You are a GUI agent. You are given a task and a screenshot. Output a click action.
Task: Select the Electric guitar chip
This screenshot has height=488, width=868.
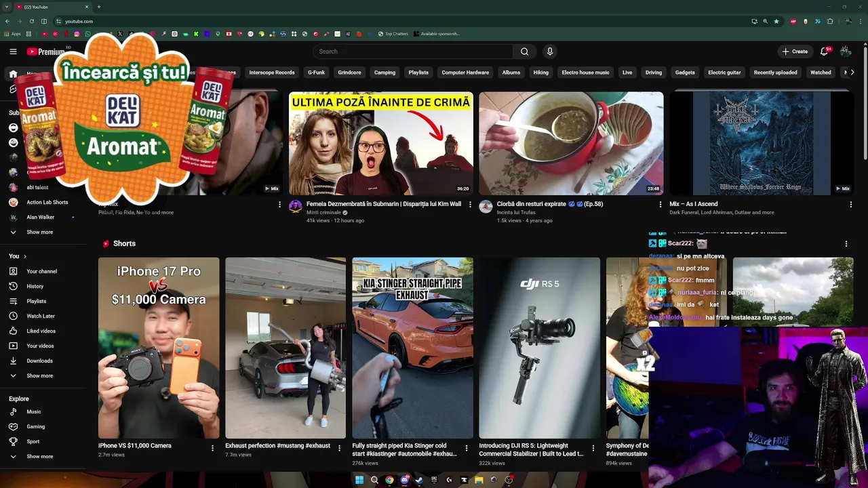coord(724,73)
